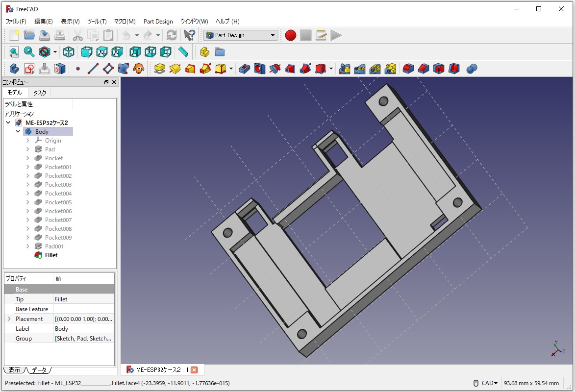The image size is (575, 392).
Task: Switch to the タスク tab
Action: point(40,93)
